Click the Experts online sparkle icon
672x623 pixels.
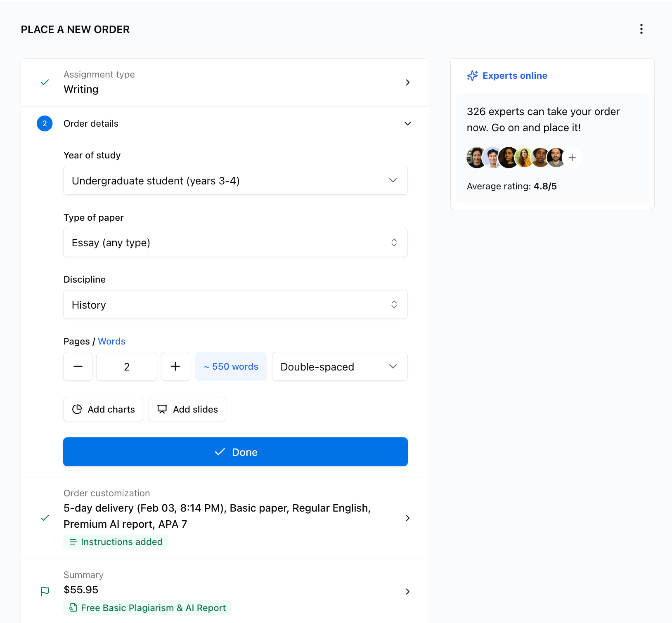tap(472, 76)
